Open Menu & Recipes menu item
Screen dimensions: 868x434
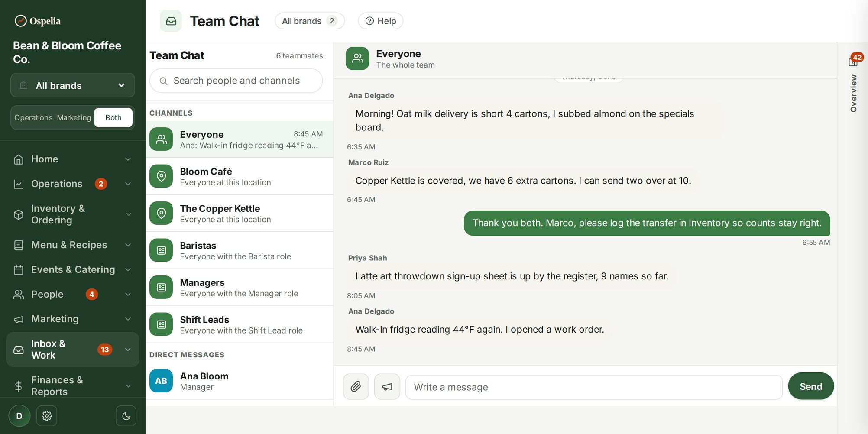(x=73, y=245)
